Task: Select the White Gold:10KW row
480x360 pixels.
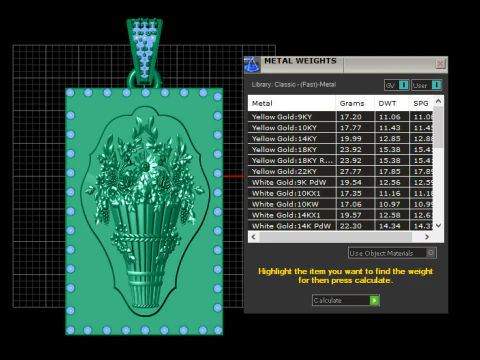Action: pos(341,204)
